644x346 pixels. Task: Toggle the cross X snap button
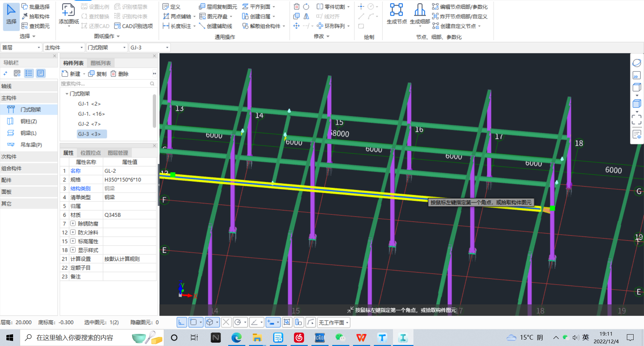(x=227, y=323)
